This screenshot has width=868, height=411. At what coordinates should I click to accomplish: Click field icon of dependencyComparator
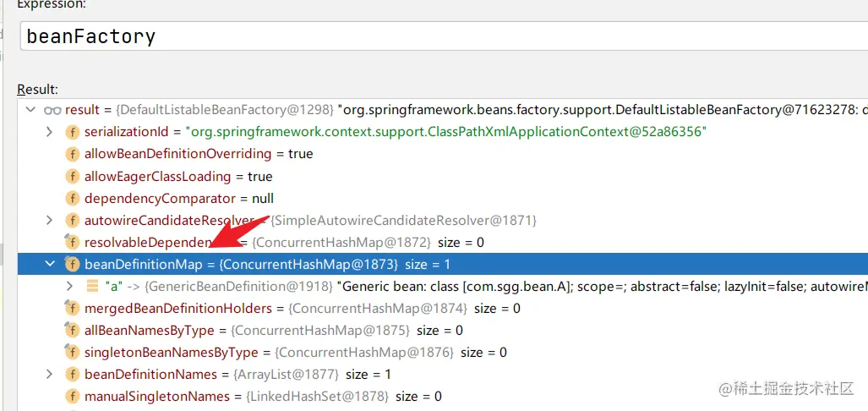[x=72, y=198]
